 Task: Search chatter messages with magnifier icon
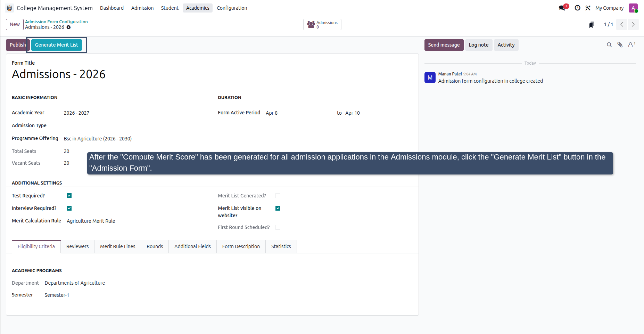609,45
